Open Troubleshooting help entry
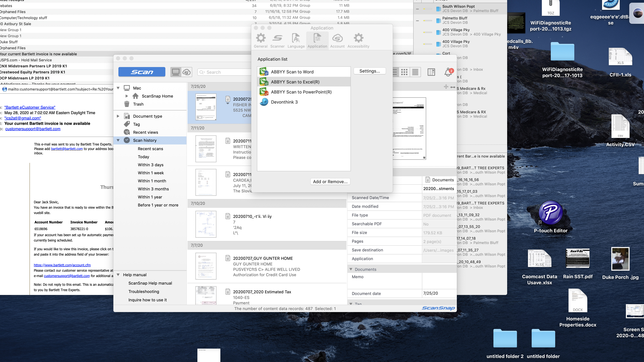This screenshot has height=362, width=644. pyautogui.click(x=144, y=291)
